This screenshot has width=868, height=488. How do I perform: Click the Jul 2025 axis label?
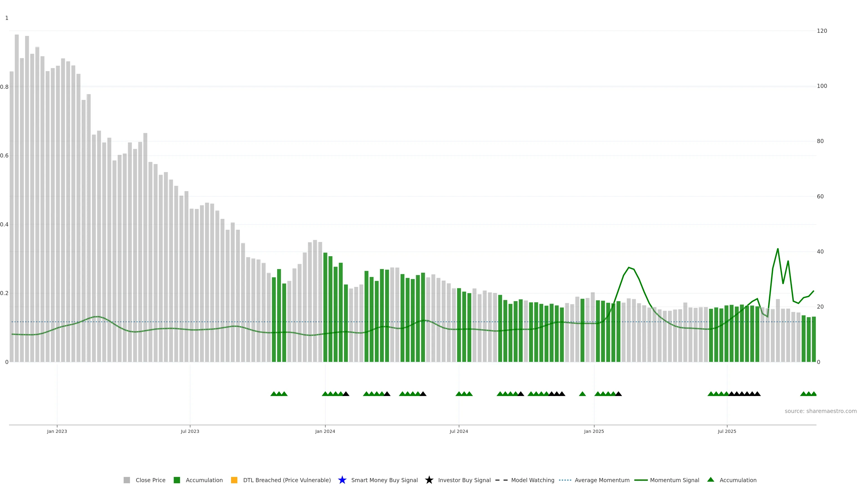tap(727, 431)
